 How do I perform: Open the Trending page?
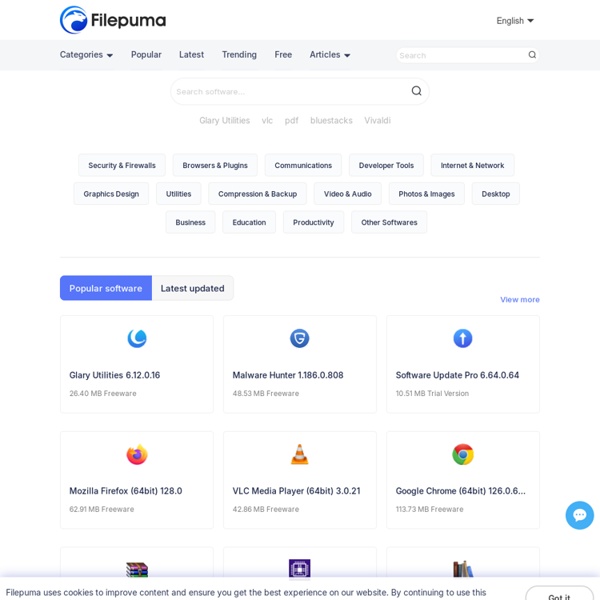click(x=239, y=55)
